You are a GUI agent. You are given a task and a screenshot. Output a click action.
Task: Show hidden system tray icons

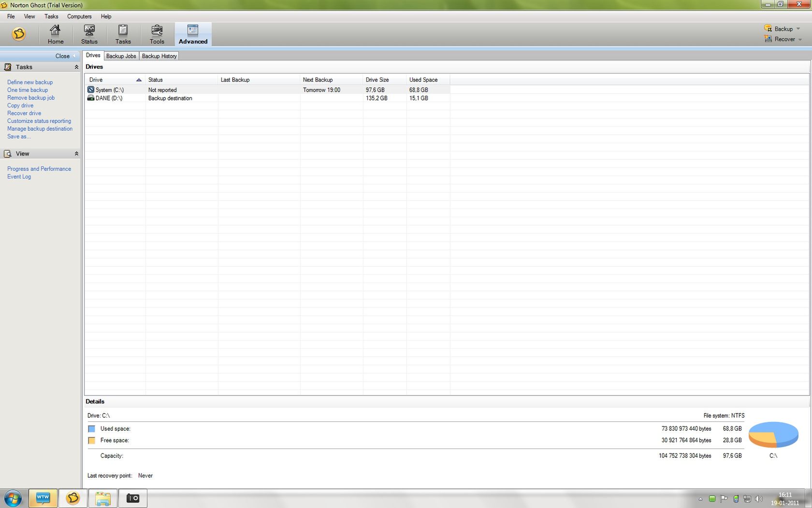(x=700, y=499)
